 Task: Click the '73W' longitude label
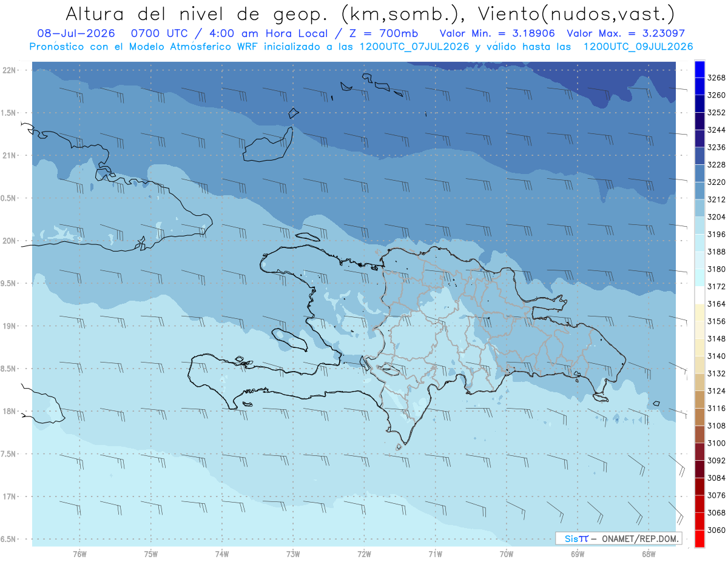click(293, 554)
